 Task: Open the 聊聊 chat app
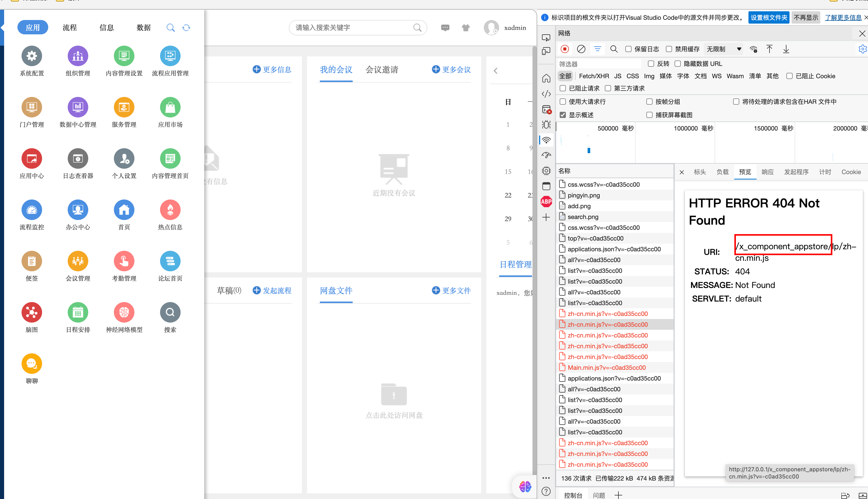(32, 364)
